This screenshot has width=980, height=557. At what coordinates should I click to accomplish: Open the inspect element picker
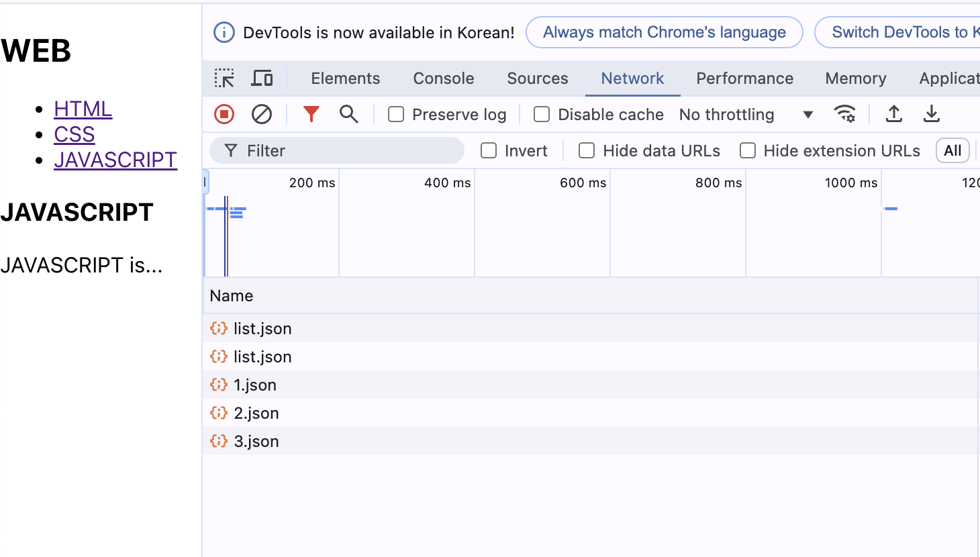pyautogui.click(x=224, y=79)
